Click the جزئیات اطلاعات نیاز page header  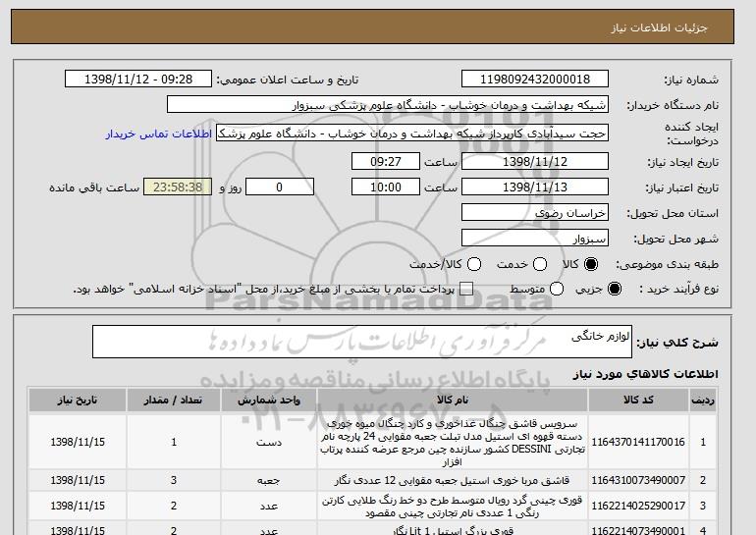[659, 27]
